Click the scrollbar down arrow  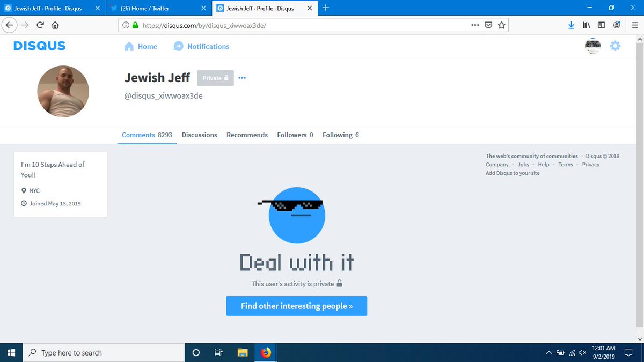[639, 338]
